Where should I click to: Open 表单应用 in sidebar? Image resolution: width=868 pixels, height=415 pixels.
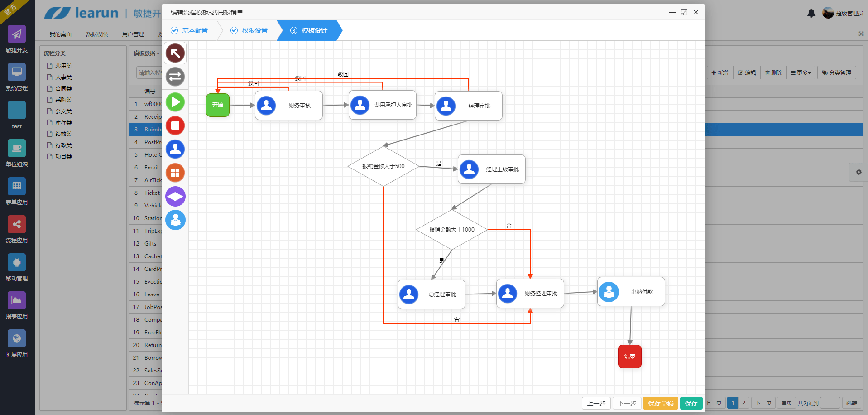point(17,192)
